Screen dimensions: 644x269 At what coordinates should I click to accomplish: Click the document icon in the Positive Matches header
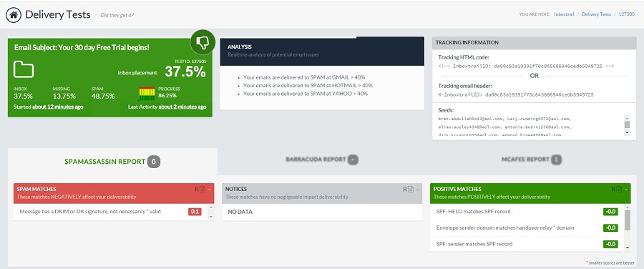(x=620, y=190)
